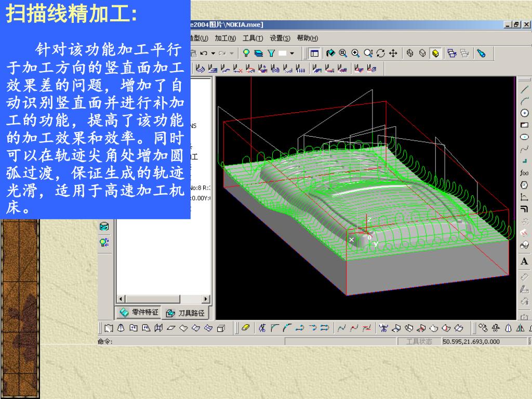The width and height of the screenshot is (532, 399).
Task: Click the white current color swatch
Action: tap(283, 54)
